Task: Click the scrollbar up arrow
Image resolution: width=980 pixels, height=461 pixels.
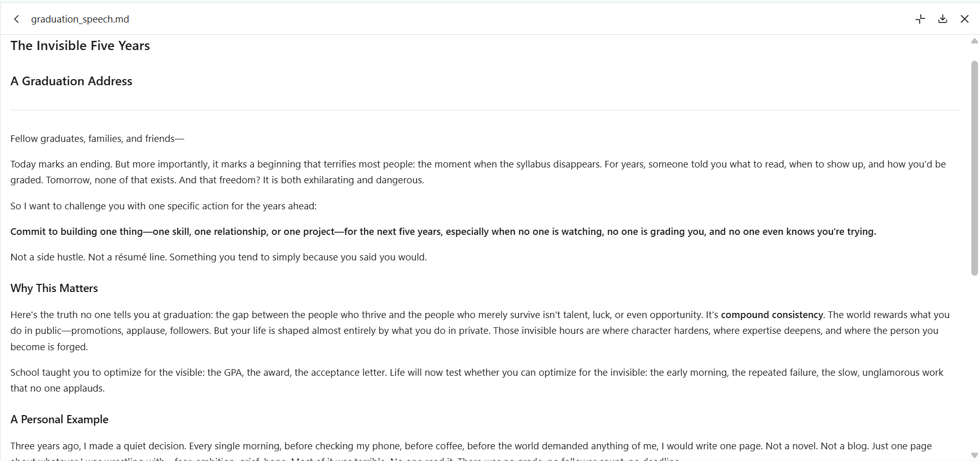Action: pos(974,41)
